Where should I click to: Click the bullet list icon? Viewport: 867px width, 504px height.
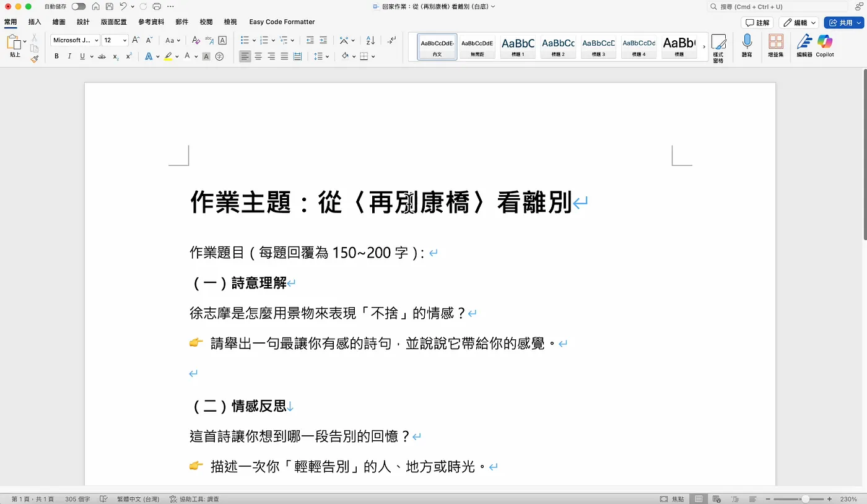click(245, 40)
